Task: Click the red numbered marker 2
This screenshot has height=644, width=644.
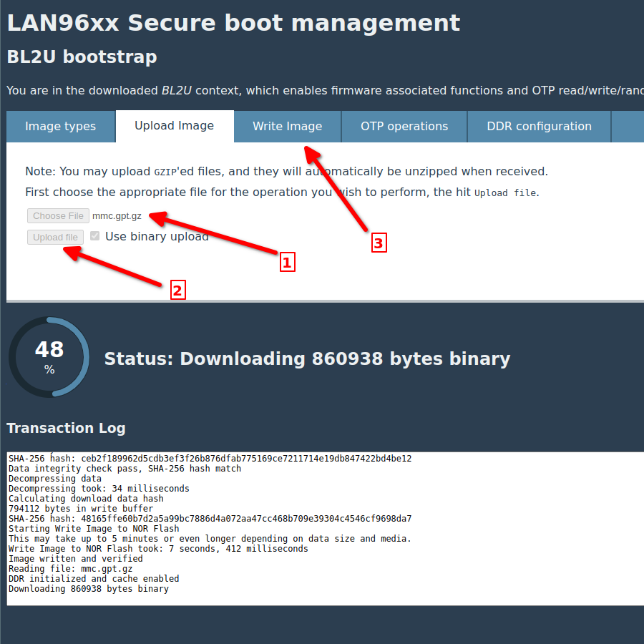Action: pyautogui.click(x=177, y=290)
